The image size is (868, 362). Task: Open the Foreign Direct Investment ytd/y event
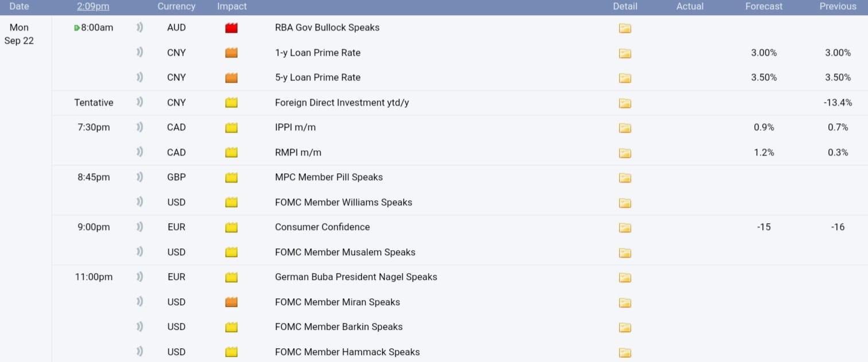341,103
